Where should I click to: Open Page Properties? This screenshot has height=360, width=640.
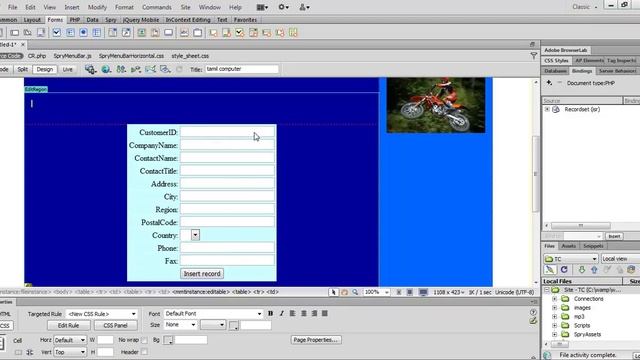tap(316, 340)
